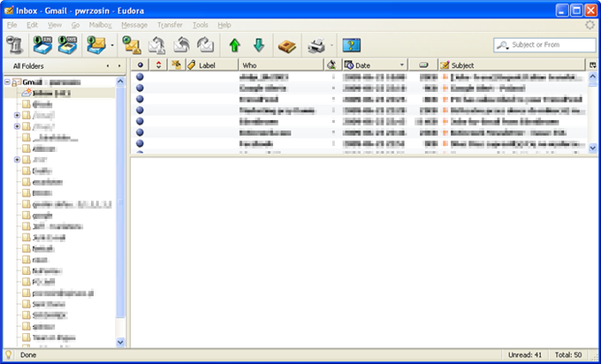Open the View menu

[x=55, y=25]
